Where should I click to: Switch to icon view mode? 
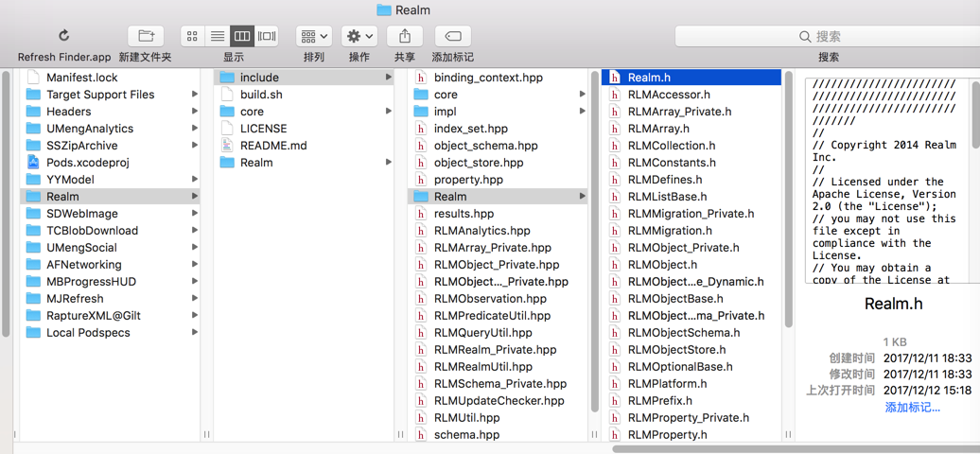pyautogui.click(x=193, y=36)
